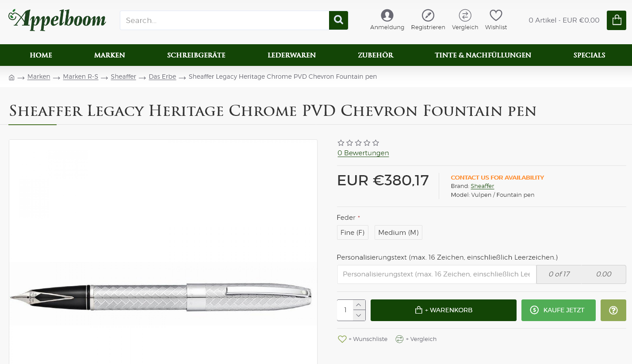The height and width of the screenshot is (364, 632).
Task: Rate the product with the fifth star
Action: (376, 143)
